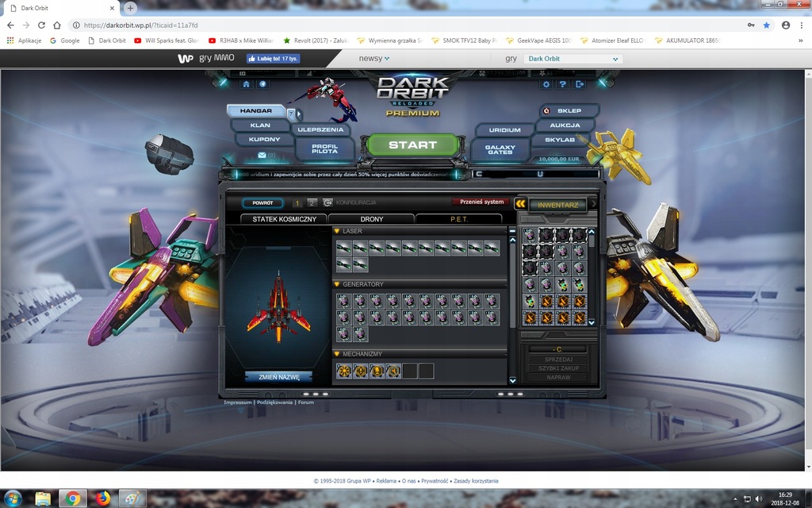812x508 pixels.
Task: Open the in-game mail envelope icon
Action: tap(262, 155)
